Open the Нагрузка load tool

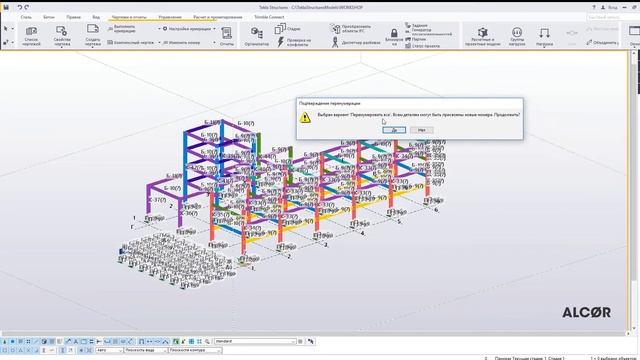point(544,37)
